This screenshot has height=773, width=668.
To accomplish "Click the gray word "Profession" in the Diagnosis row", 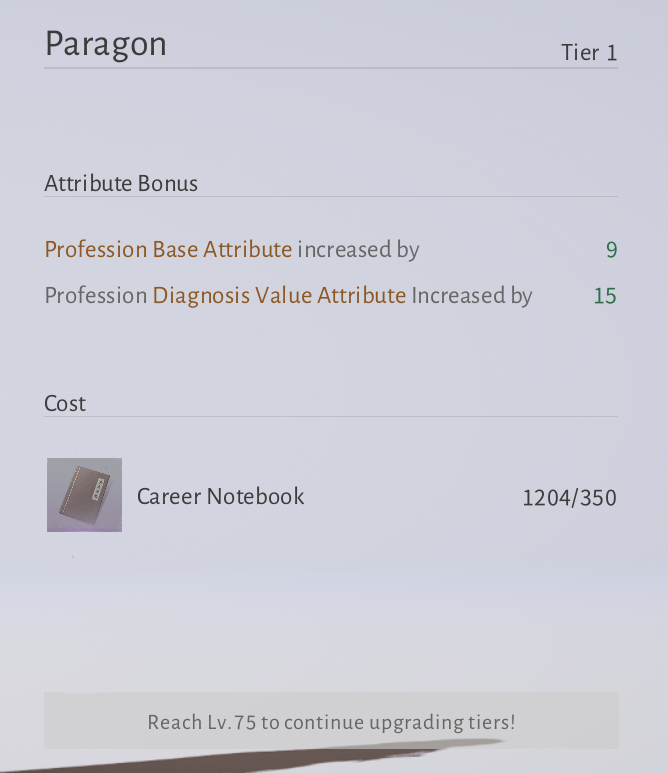I will [96, 295].
